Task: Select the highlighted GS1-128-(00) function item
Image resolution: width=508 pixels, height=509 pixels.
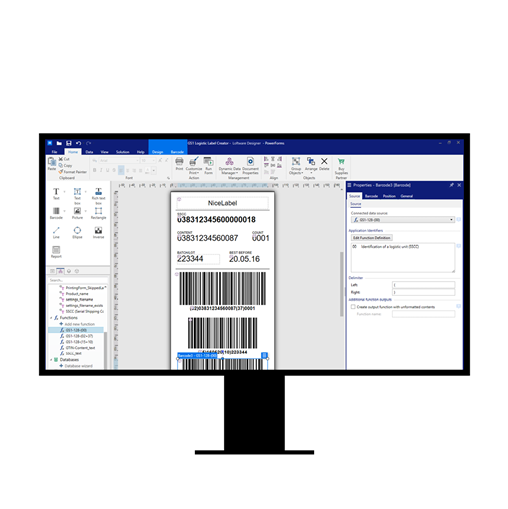Action: click(x=76, y=330)
